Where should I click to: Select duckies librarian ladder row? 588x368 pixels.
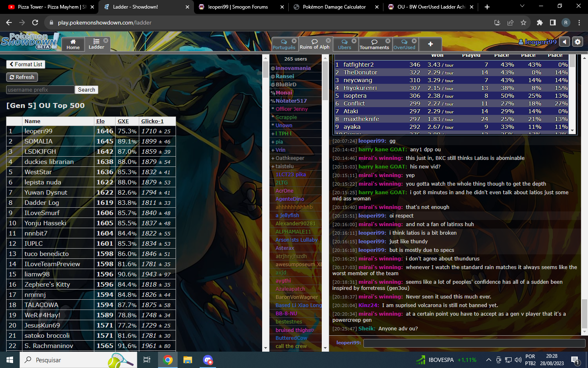click(x=91, y=162)
